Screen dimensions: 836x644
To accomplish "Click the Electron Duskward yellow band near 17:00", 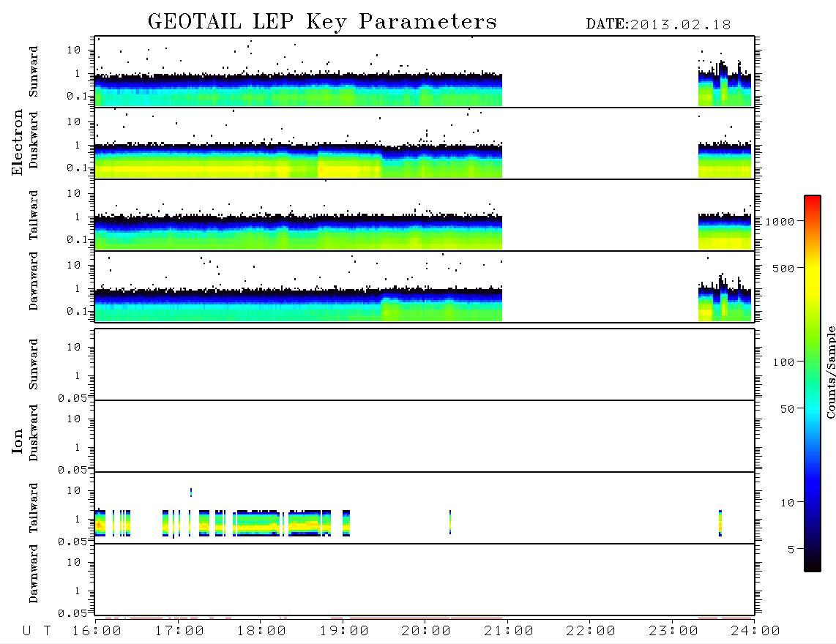I will pos(179,170).
